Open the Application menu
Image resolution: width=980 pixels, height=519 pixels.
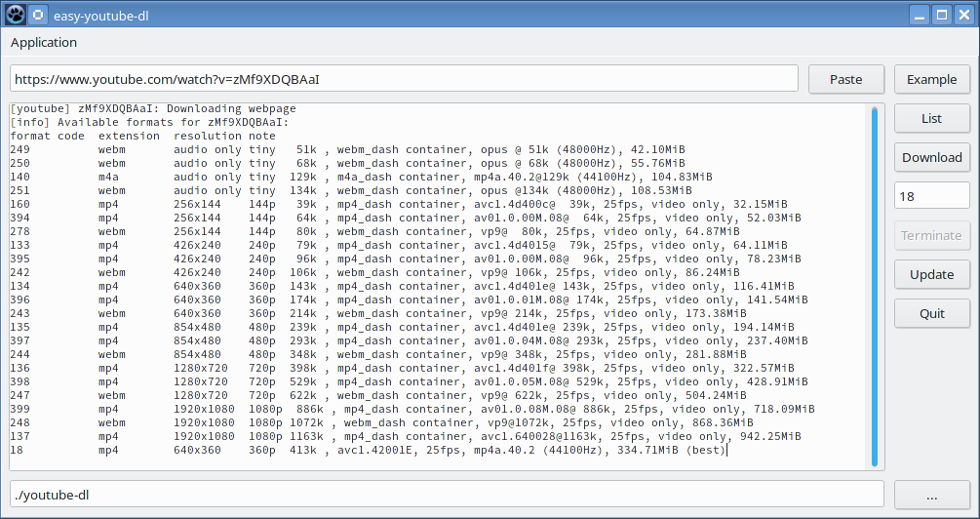pos(44,43)
